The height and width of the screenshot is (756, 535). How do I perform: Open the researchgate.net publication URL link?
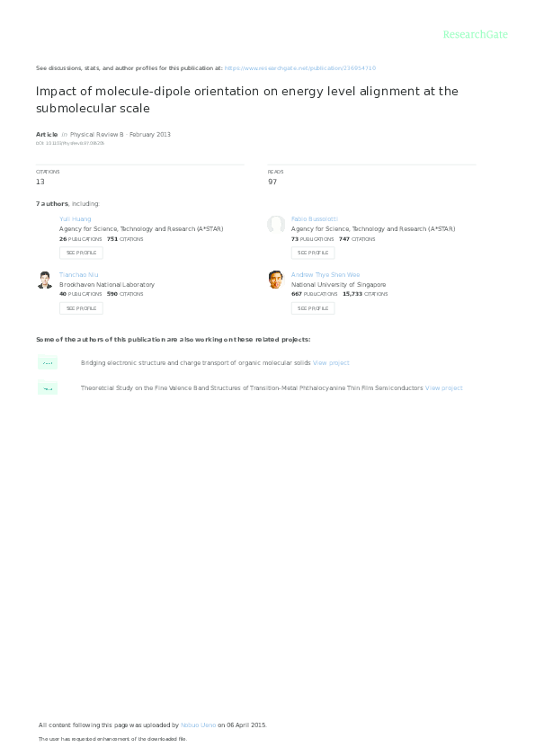pyautogui.click(x=300, y=68)
